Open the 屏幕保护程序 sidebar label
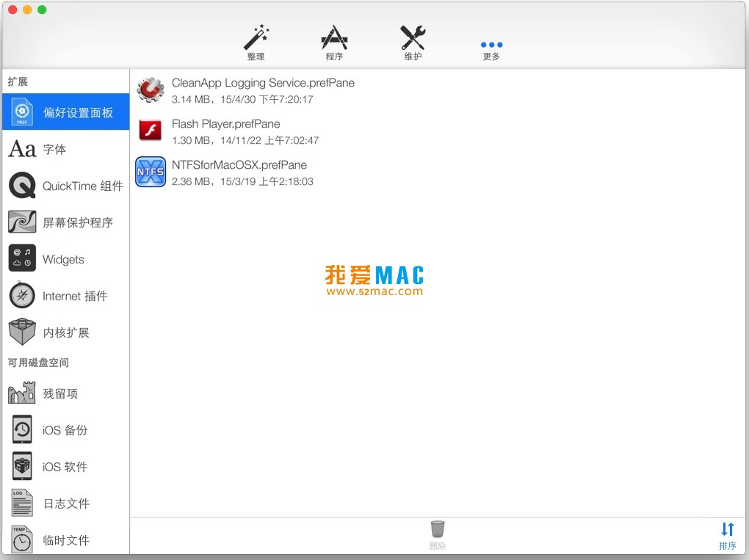The height and width of the screenshot is (560, 749). 78,222
